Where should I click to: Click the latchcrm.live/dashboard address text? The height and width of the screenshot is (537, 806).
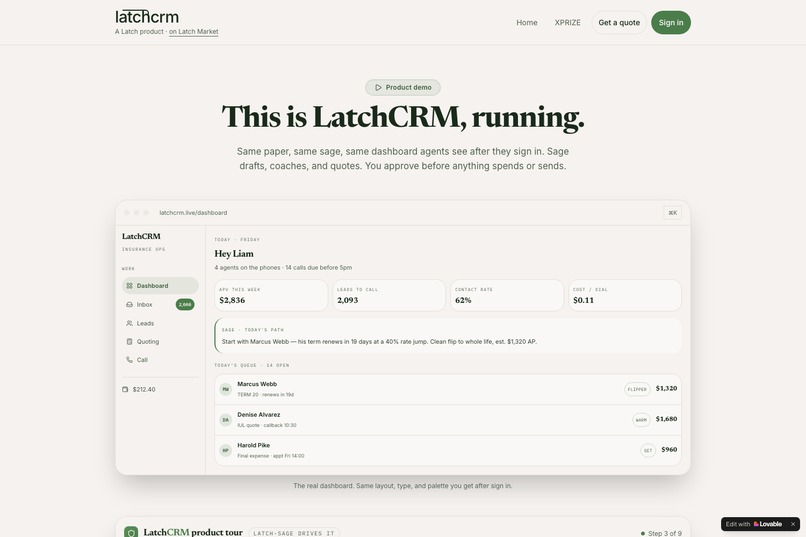193,213
